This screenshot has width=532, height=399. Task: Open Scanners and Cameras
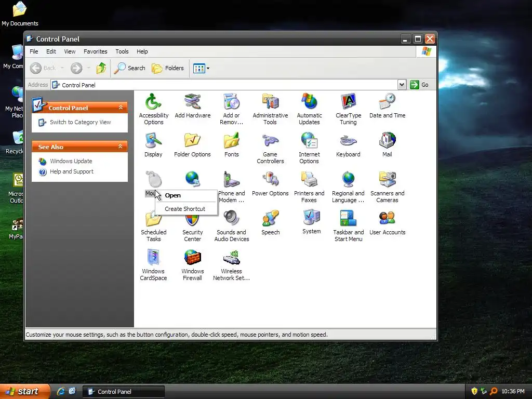pyautogui.click(x=387, y=187)
